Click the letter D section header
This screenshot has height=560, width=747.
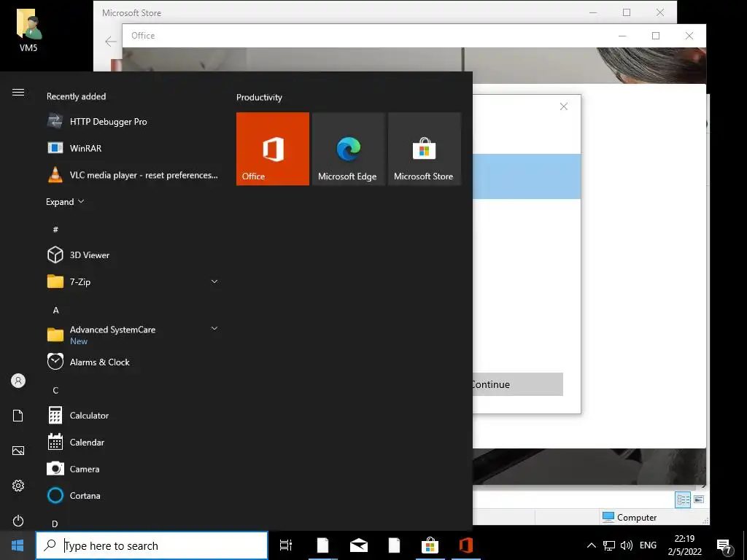coord(55,524)
